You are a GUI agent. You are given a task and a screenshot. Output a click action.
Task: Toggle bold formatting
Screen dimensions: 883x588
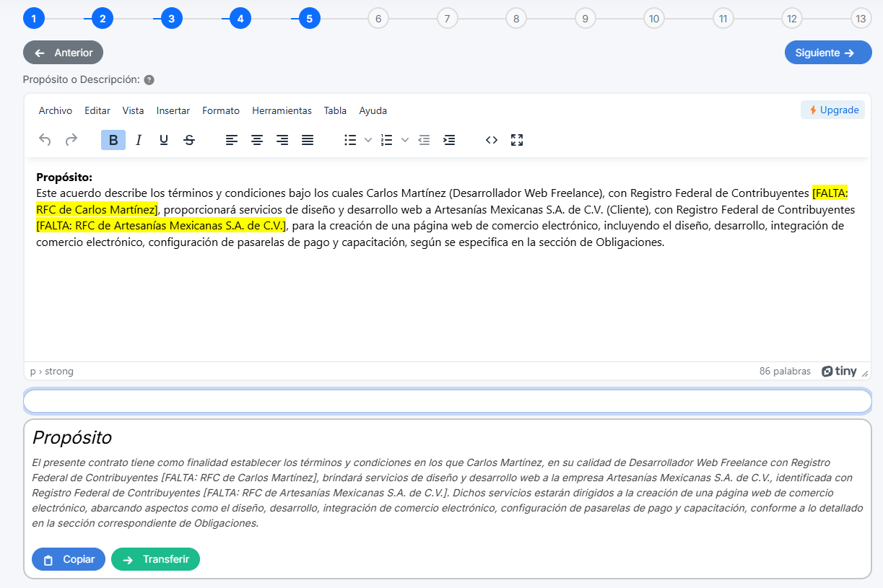click(113, 140)
